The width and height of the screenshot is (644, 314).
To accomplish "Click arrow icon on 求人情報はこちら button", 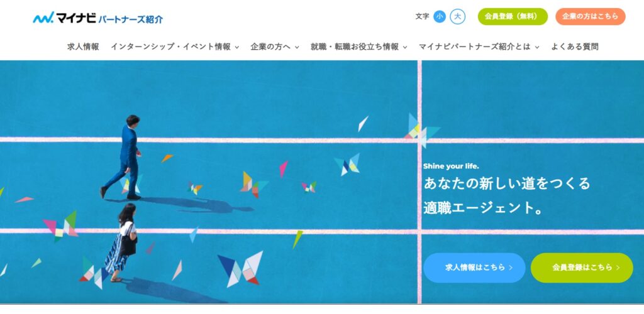I will 511,268.
